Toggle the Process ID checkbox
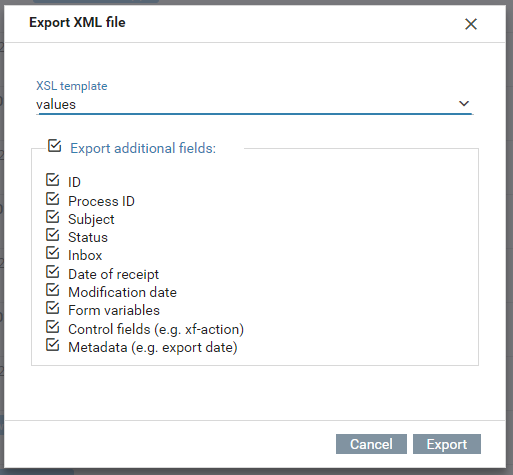The width and height of the screenshot is (513, 475). tap(53, 199)
